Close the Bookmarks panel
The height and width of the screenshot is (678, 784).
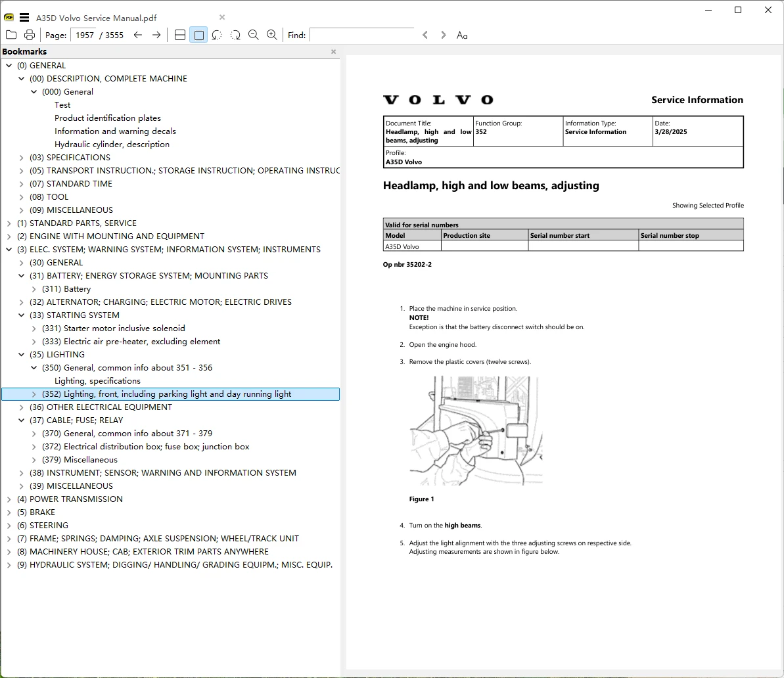tap(333, 51)
